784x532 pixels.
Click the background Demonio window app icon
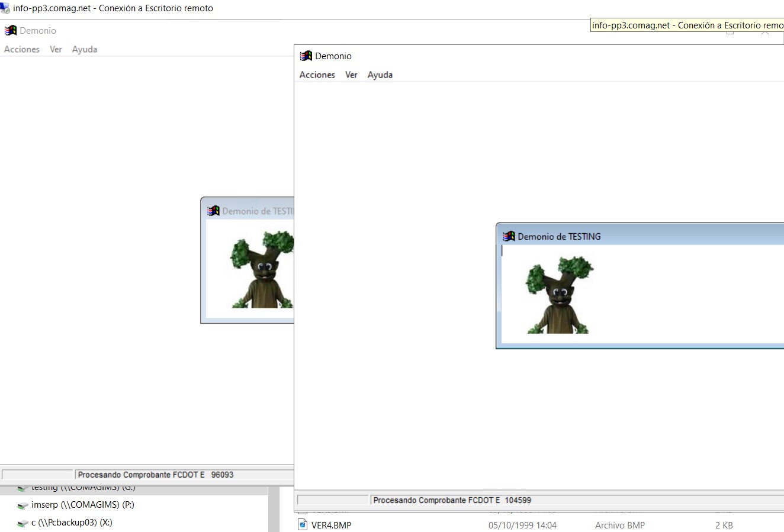click(11, 31)
